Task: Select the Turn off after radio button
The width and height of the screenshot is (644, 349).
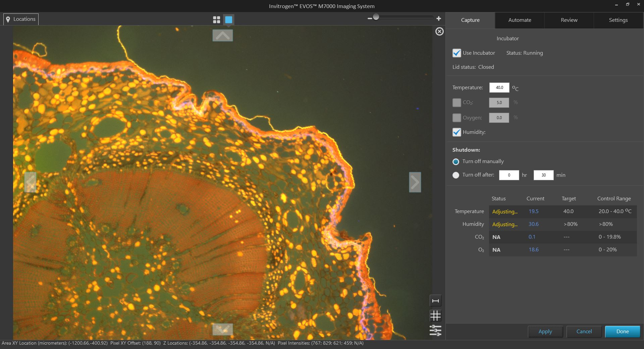Action: click(456, 175)
